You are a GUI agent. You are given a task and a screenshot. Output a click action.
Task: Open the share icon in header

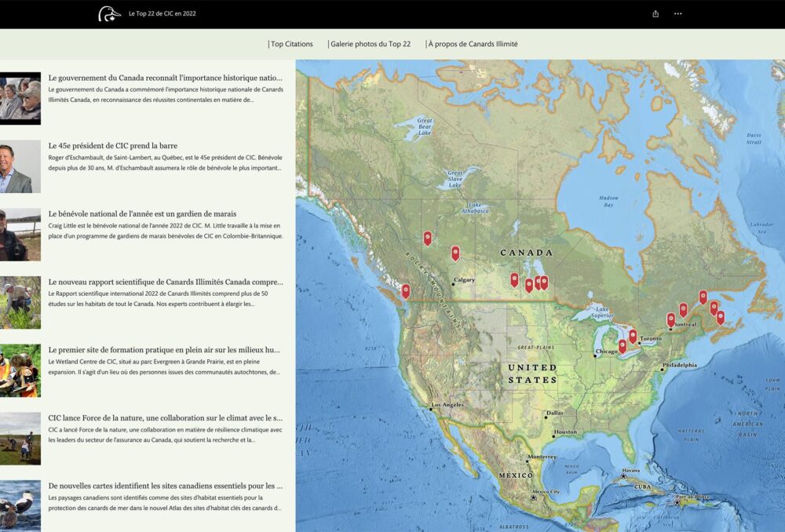point(655,14)
